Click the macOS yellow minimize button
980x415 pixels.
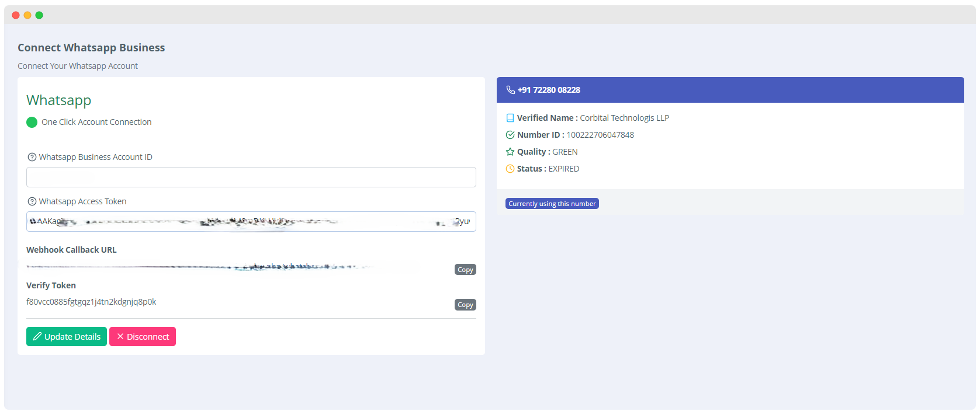click(27, 15)
